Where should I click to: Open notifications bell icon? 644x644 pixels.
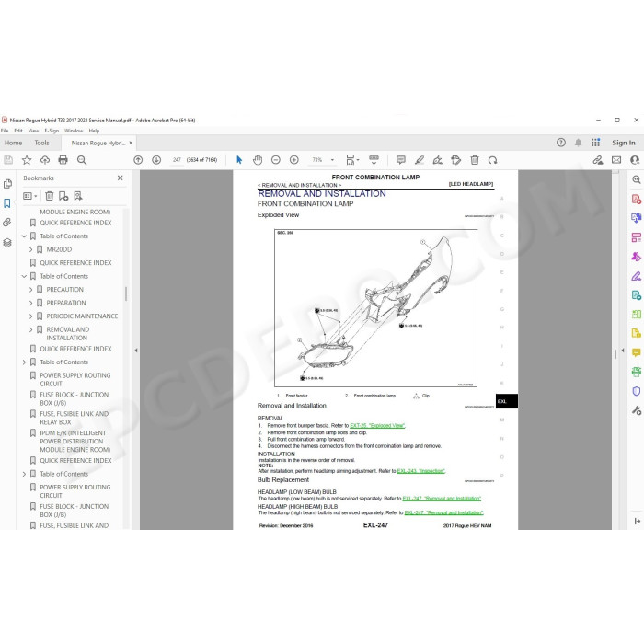[x=579, y=143]
